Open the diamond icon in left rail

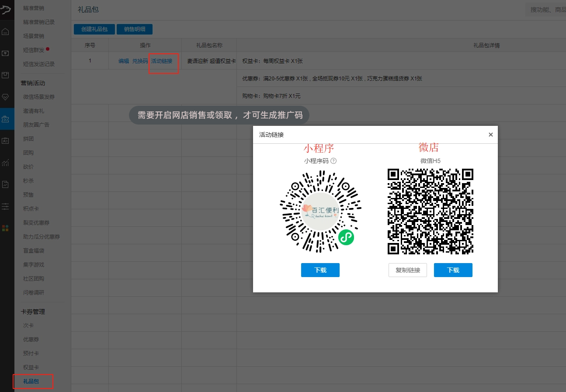coord(5,97)
